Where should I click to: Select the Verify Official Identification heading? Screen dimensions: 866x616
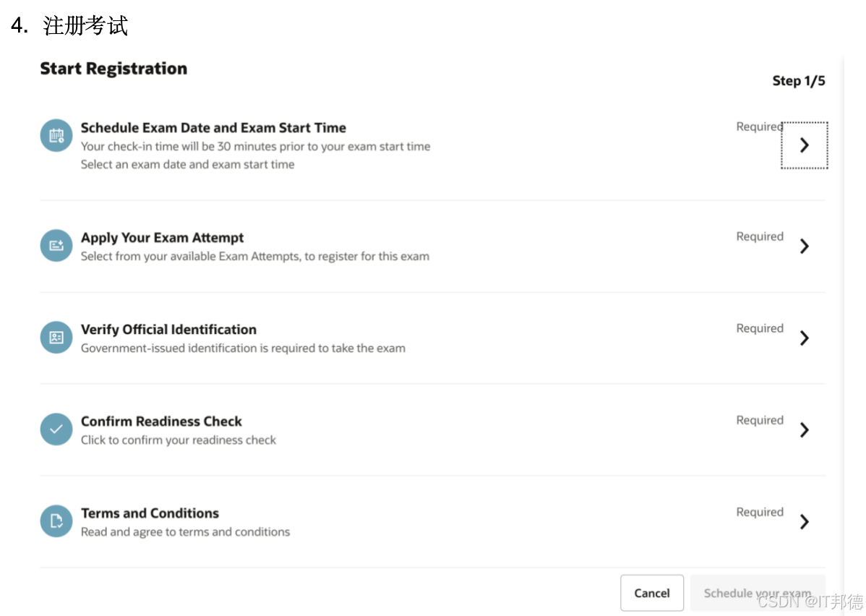(x=168, y=330)
